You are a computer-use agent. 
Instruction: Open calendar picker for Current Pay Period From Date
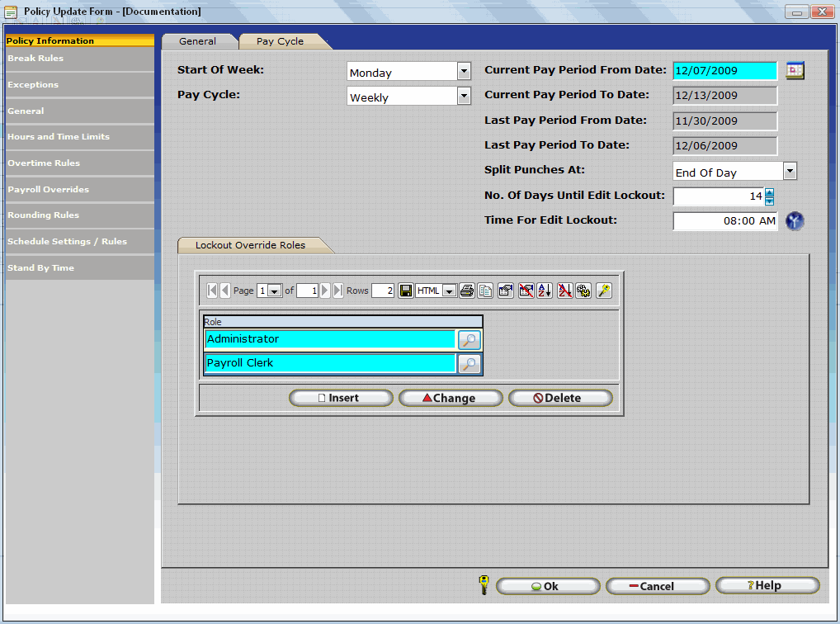(794, 71)
